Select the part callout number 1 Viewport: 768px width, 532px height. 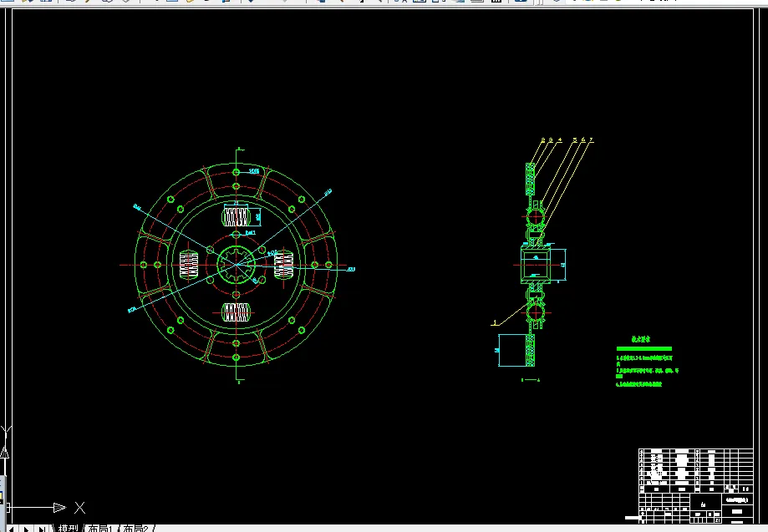coord(495,322)
